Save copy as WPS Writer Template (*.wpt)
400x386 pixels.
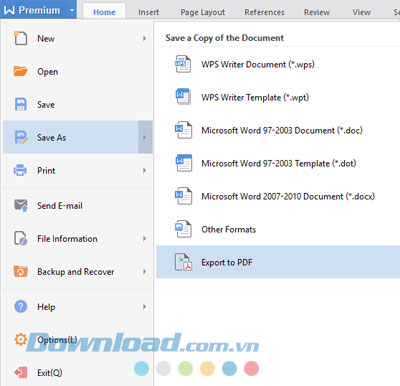point(278,97)
